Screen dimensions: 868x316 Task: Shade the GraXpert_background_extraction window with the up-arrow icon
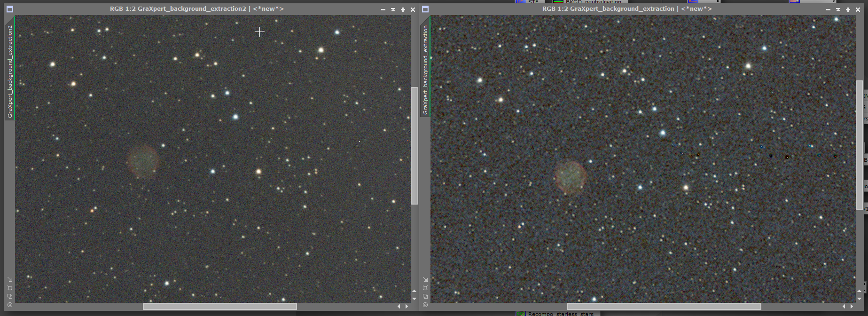pyautogui.click(x=838, y=9)
